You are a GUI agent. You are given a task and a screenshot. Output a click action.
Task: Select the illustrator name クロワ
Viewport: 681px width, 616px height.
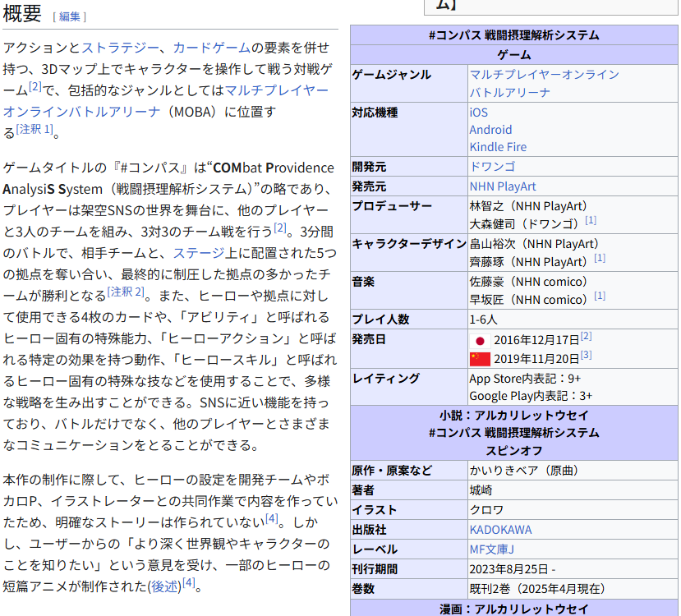[x=486, y=510]
